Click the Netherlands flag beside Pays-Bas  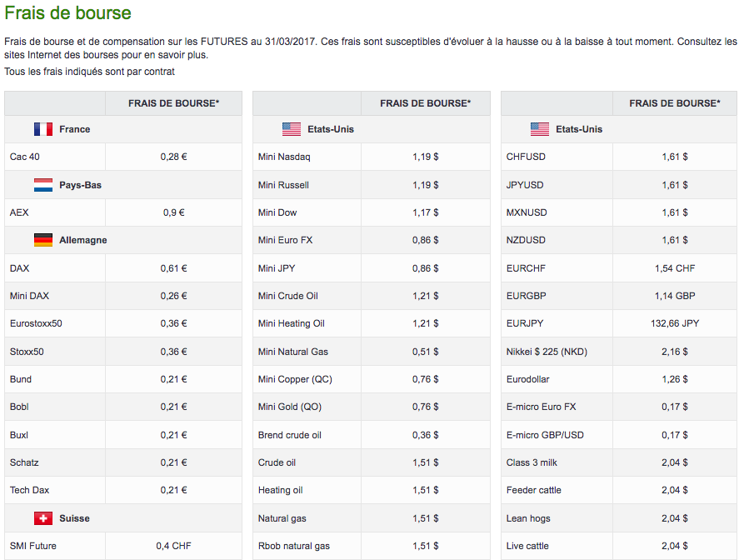[x=43, y=185]
